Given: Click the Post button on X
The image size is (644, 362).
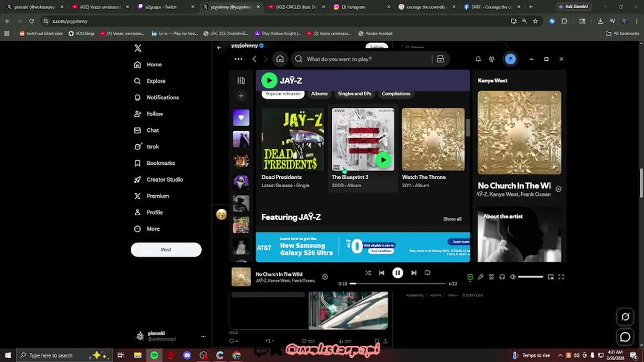Looking at the screenshot, I should point(166,249).
